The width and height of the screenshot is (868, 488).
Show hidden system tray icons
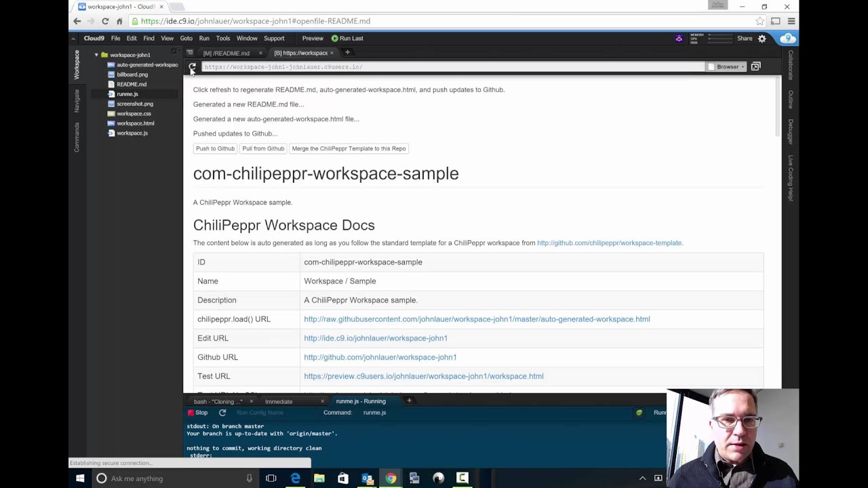(642, 479)
